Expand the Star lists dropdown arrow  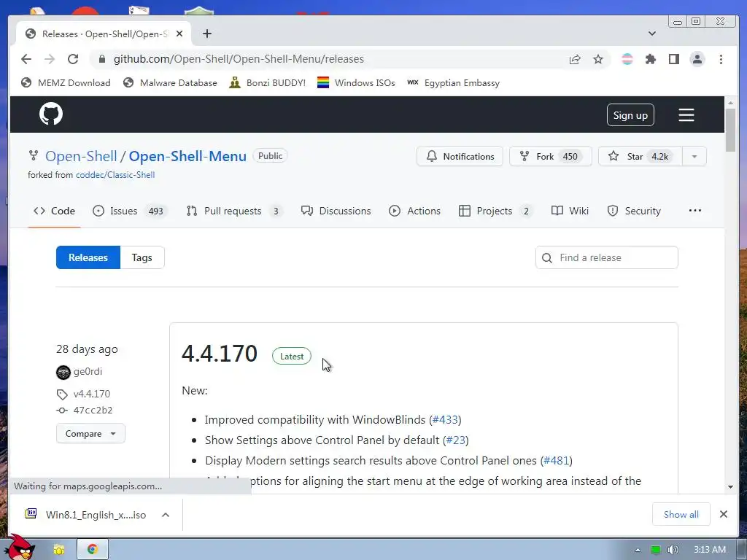pos(694,156)
